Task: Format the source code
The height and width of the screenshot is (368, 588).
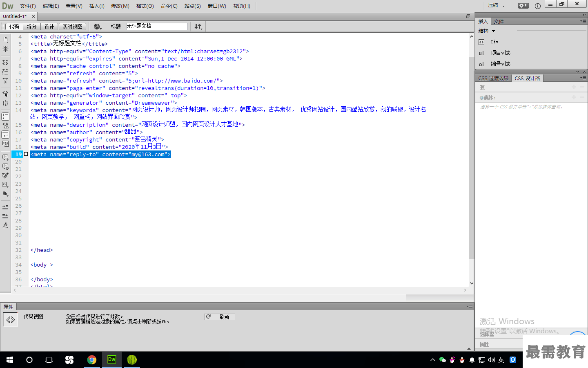Action: tap(5, 225)
